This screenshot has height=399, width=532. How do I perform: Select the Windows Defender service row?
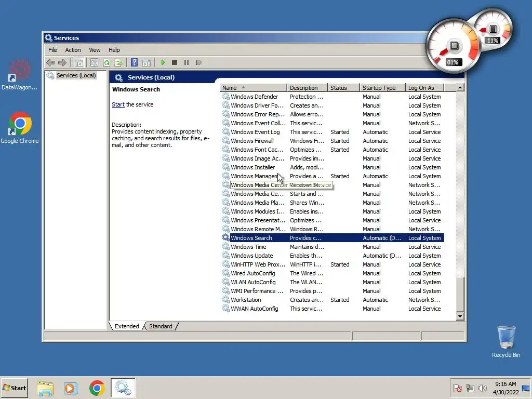tap(332, 97)
